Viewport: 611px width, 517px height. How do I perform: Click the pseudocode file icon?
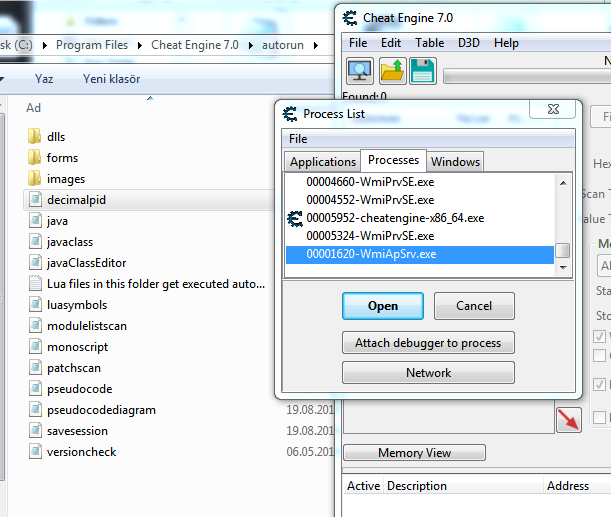35,389
